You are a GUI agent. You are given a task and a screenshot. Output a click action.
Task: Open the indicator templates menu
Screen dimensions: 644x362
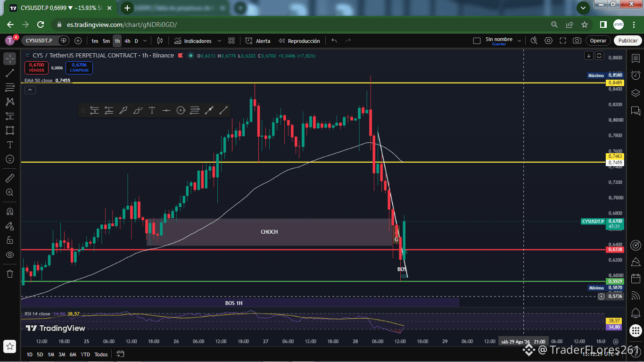[x=231, y=41]
